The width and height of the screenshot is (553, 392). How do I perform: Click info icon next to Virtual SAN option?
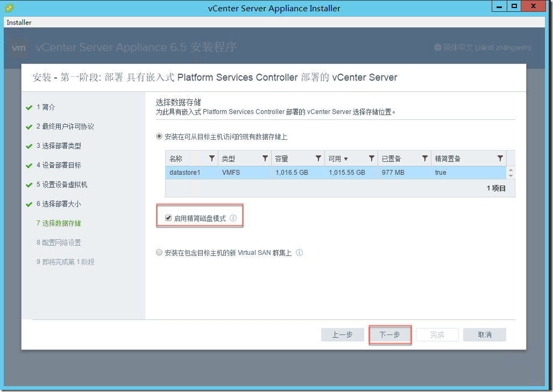(x=299, y=252)
